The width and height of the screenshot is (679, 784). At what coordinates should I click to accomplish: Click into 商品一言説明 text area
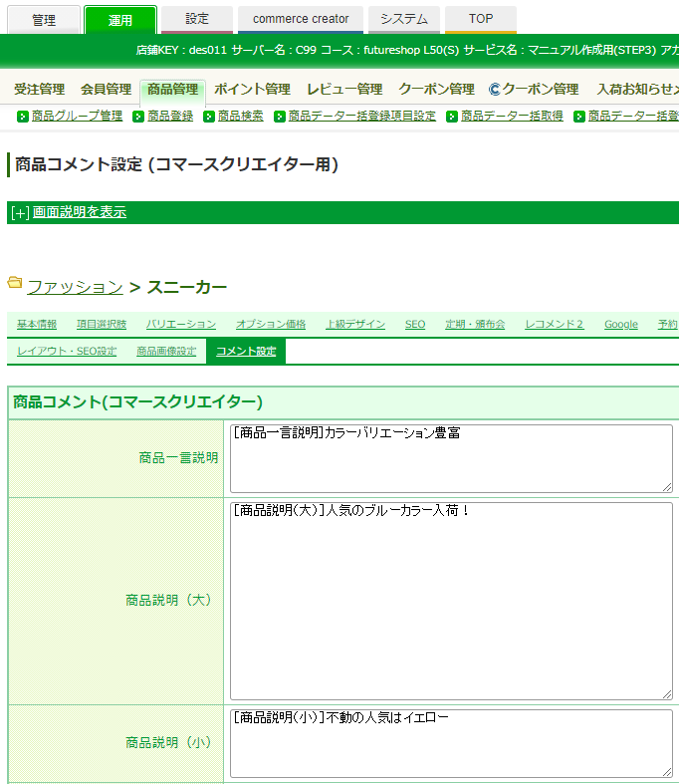pos(451,458)
